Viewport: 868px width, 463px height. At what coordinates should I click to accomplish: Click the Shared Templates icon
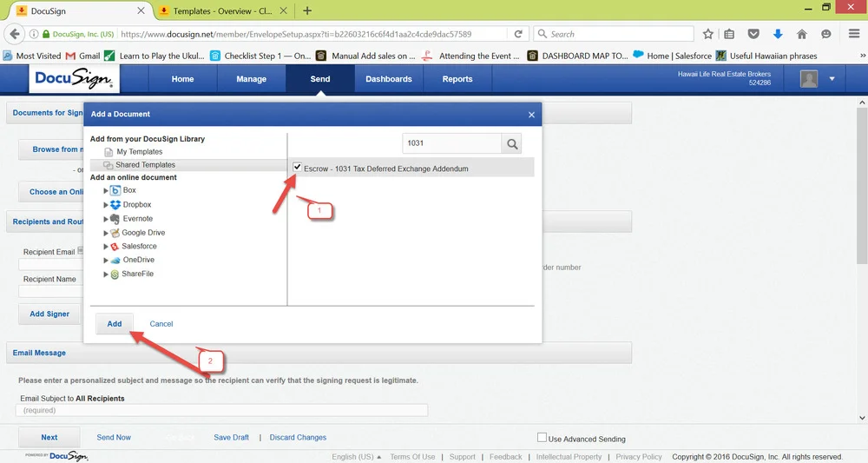pos(108,165)
